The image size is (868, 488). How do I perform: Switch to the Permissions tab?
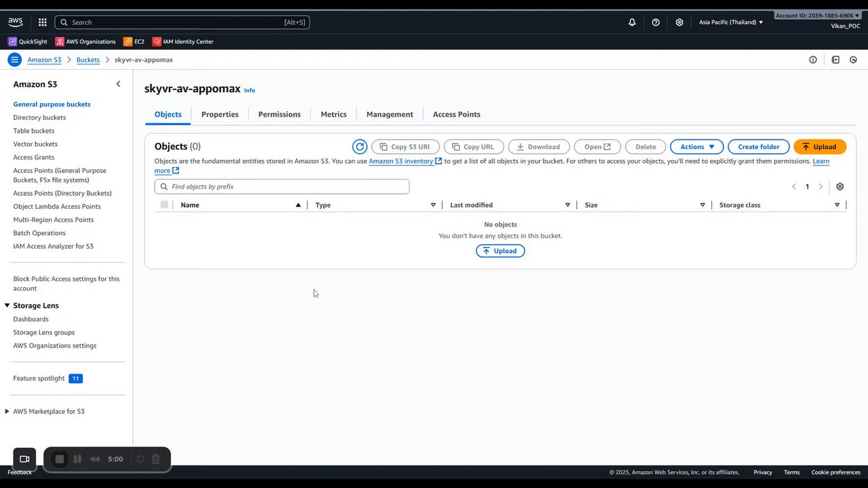(x=279, y=115)
